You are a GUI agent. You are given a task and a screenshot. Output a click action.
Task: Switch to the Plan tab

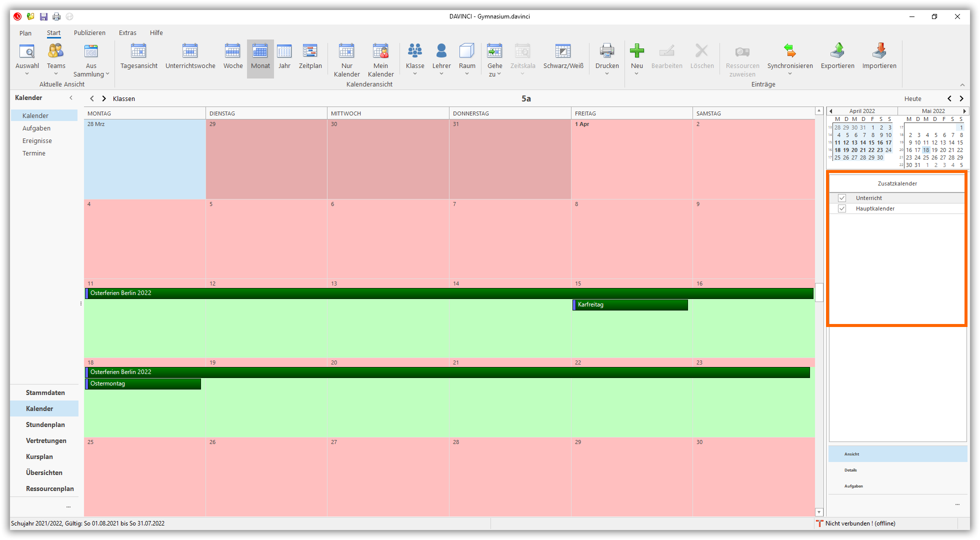25,32
